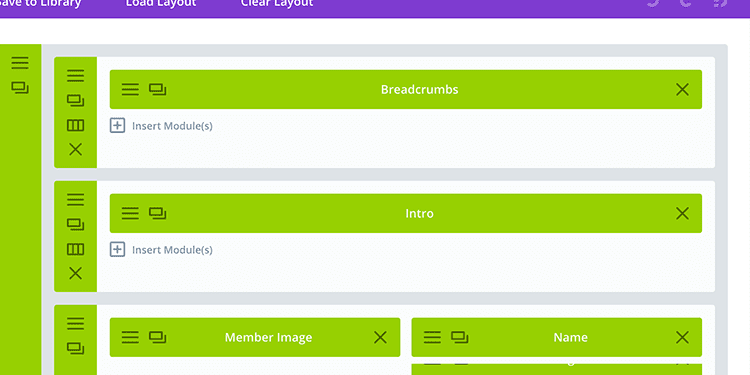Delete the row containing Intro
The width and height of the screenshot is (750, 375).
click(x=75, y=274)
